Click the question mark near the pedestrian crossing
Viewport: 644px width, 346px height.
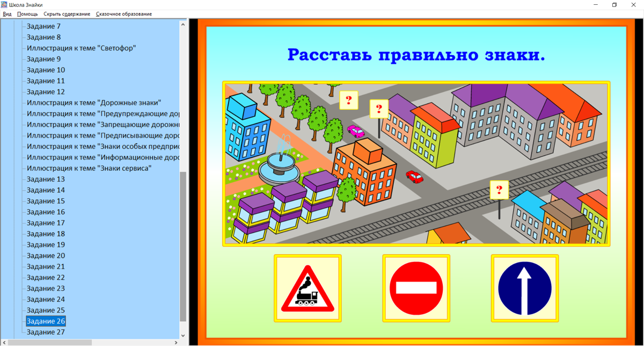[349, 100]
